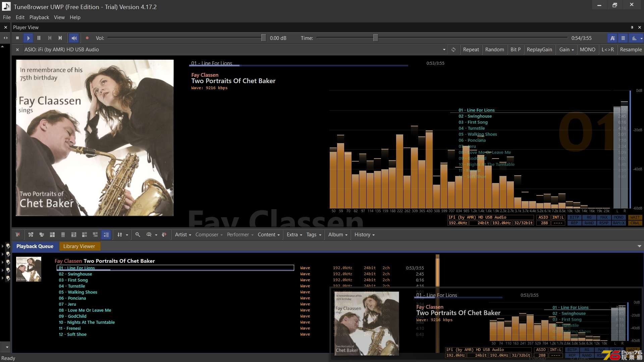This screenshot has width=644, height=362.
Task: Stop playback with the Stop button
Action: tap(17, 38)
